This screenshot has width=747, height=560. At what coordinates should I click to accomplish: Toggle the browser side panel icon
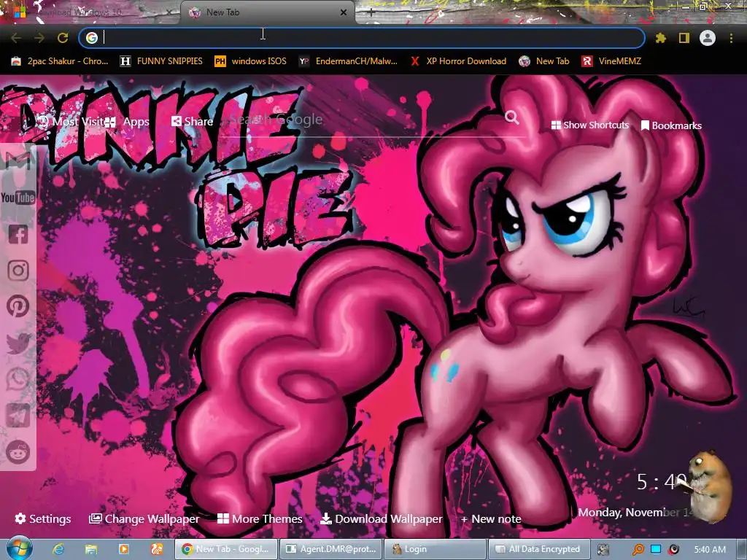[684, 38]
